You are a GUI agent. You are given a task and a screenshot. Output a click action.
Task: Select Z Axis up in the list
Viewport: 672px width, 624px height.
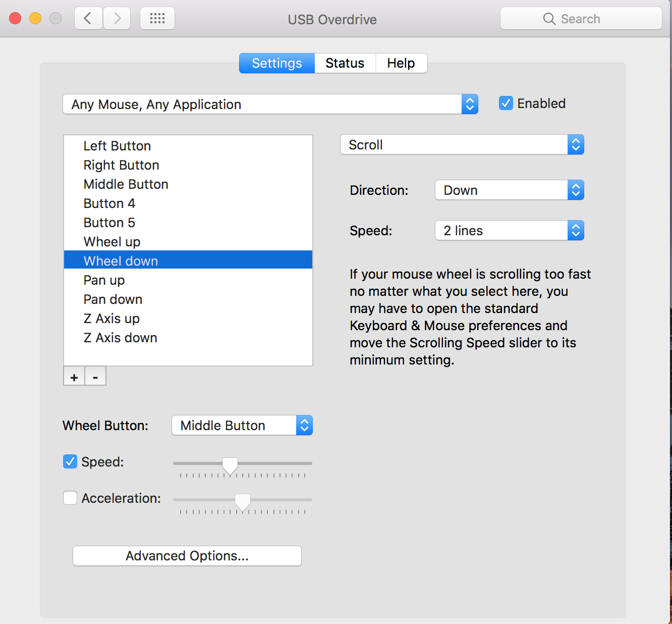point(188,319)
